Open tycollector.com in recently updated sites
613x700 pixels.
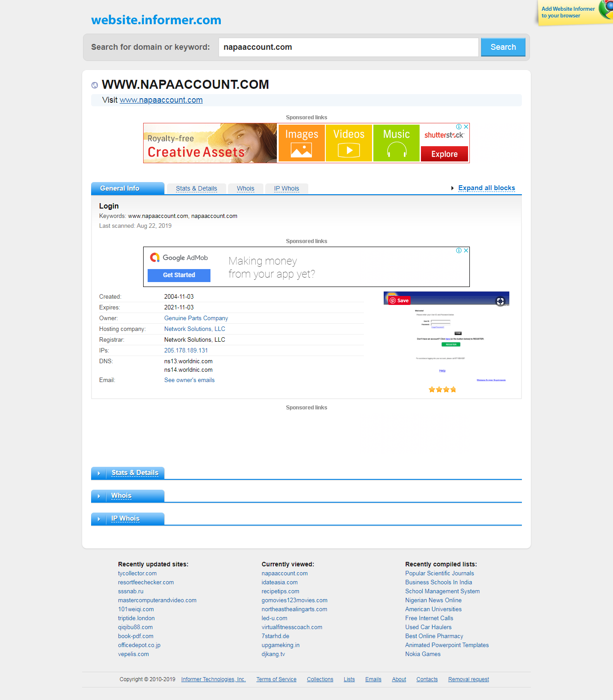[x=137, y=574]
